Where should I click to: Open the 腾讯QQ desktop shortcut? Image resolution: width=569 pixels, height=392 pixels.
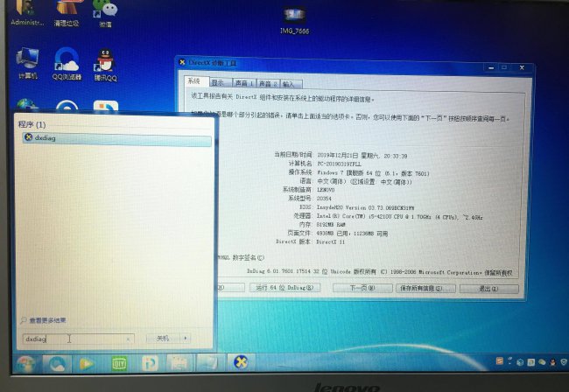106,65
